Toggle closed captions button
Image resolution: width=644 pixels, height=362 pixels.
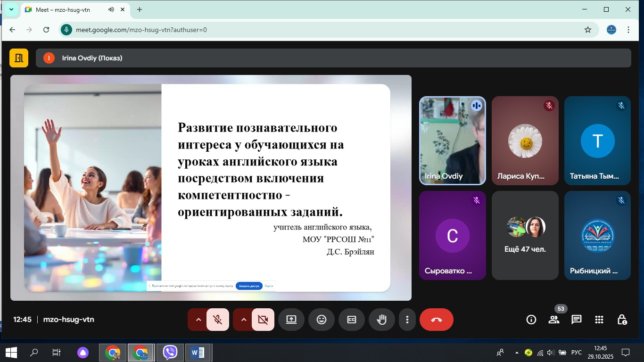(352, 320)
